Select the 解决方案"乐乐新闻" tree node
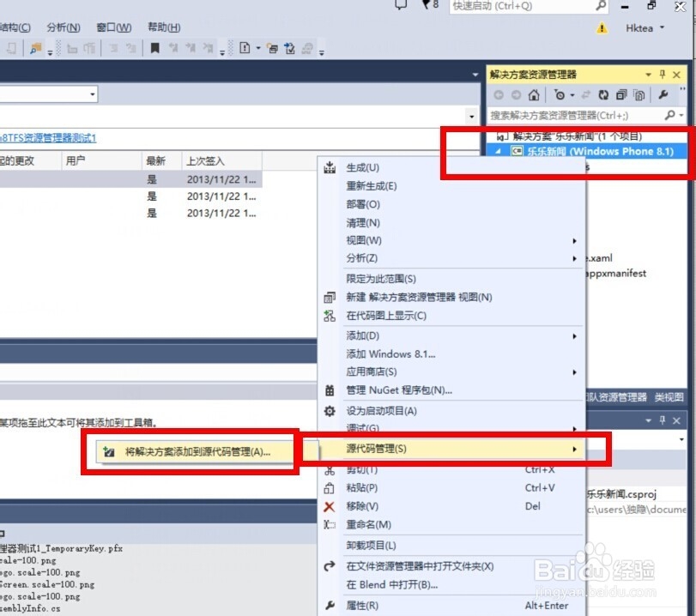The width and height of the screenshot is (696, 616). 577,136
